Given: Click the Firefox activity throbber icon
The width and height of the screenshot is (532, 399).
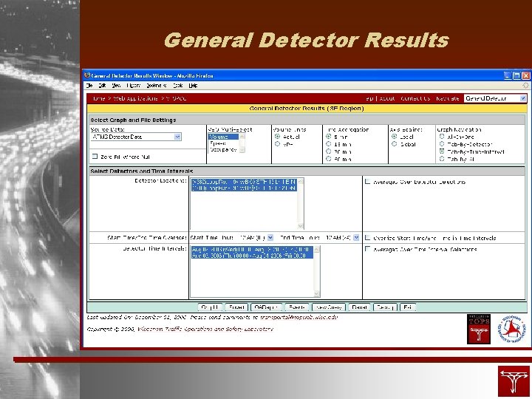Looking at the screenshot, I should (525, 85).
